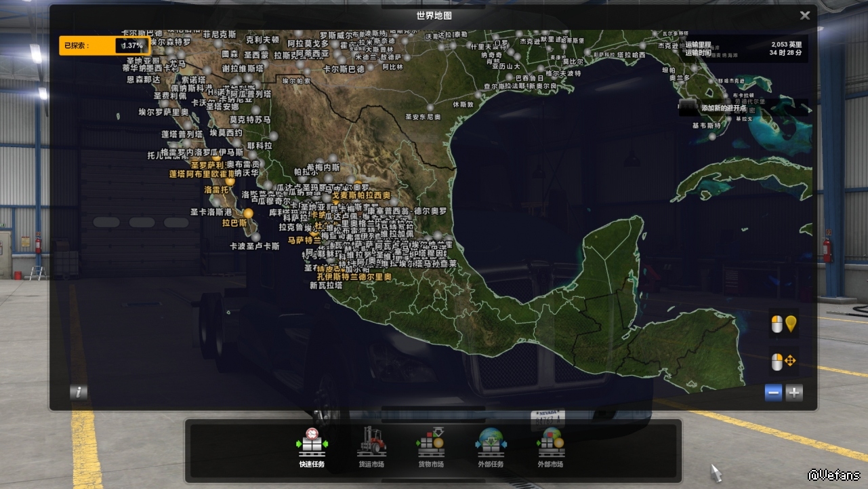The image size is (868, 489).
Task: Select the 格尔夫波特 city label
Action: click(x=564, y=73)
